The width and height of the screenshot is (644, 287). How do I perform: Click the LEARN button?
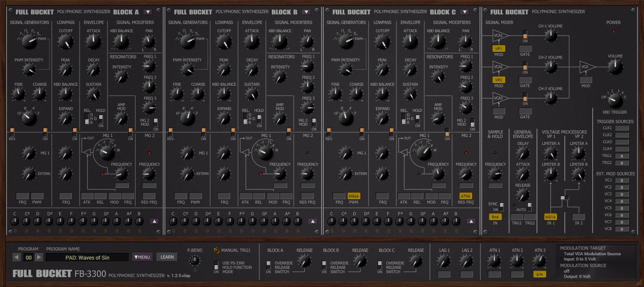click(x=167, y=257)
